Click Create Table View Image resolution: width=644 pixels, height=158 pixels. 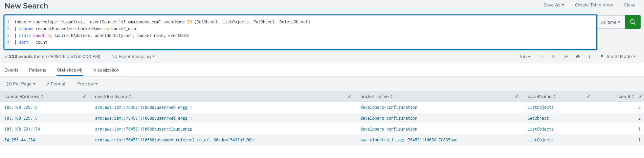[x=594, y=5]
